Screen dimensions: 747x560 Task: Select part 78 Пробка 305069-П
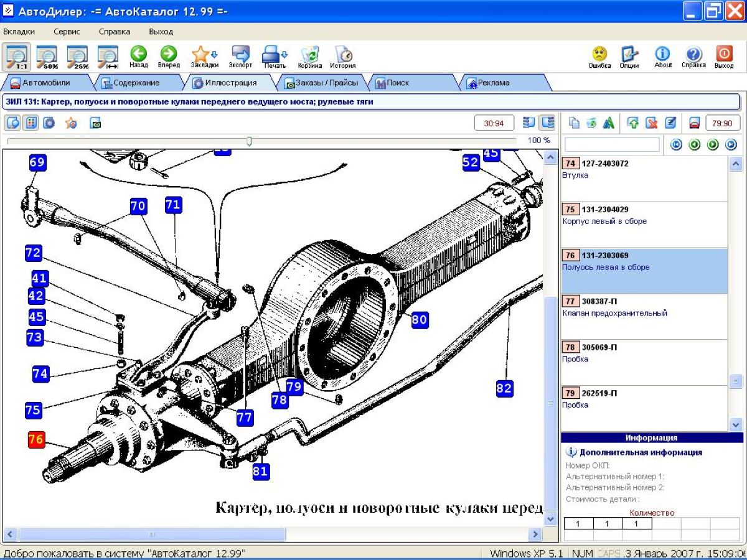point(644,363)
